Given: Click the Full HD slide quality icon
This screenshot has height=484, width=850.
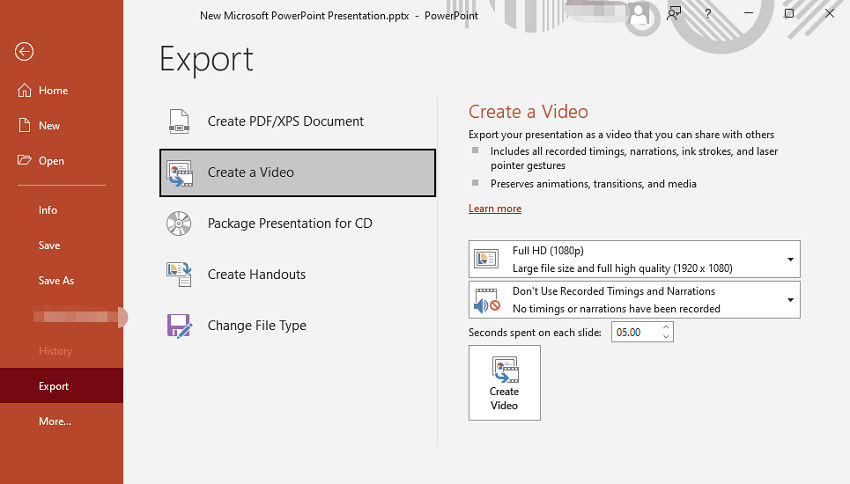Looking at the screenshot, I should (x=486, y=259).
